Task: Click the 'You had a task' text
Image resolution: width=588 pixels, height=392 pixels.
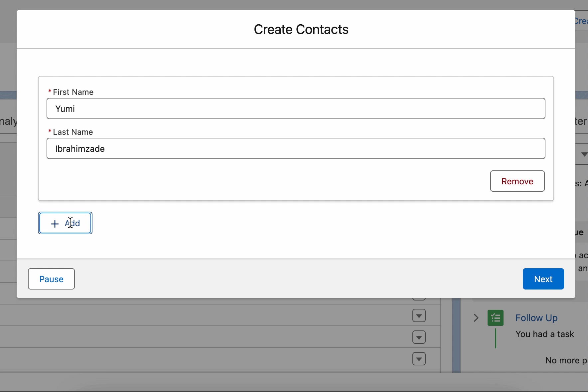Action: pyautogui.click(x=544, y=334)
